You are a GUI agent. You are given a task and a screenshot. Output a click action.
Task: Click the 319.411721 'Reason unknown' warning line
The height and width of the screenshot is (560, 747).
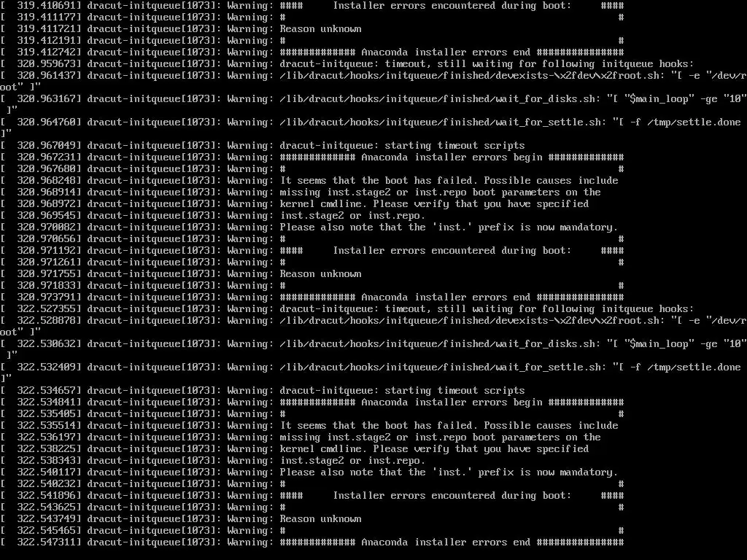point(181,29)
